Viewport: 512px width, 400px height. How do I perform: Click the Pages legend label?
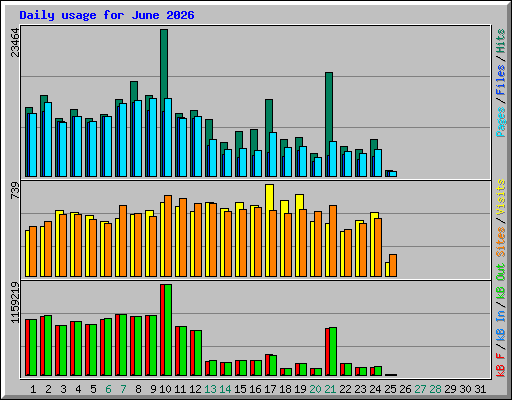501,122
